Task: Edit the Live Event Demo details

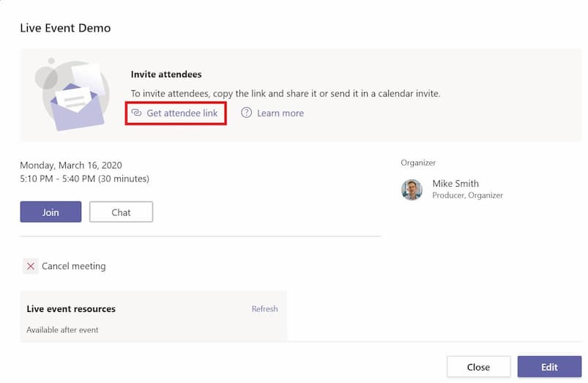Action: (x=549, y=367)
